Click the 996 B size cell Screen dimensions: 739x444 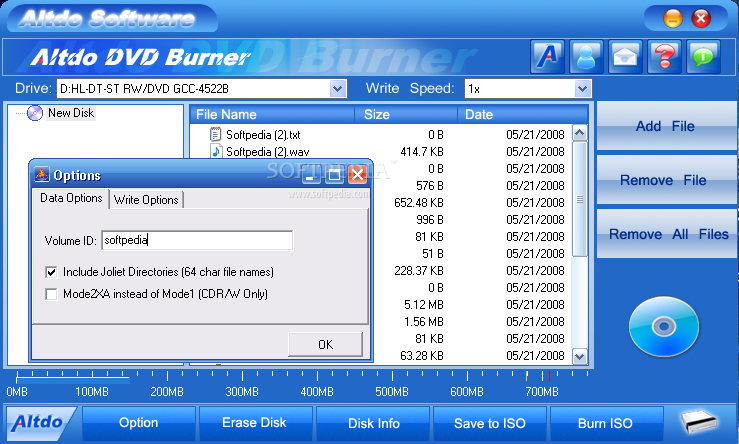coord(430,220)
